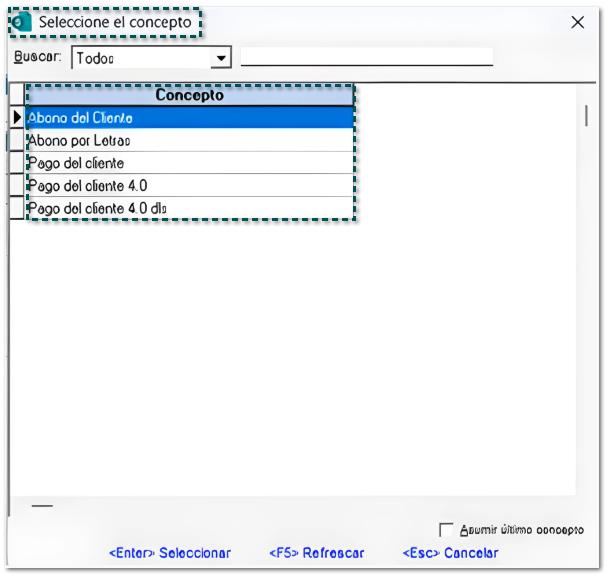Choose Abono por Letras concept
The width and height of the screenshot is (608, 577).
(190, 141)
